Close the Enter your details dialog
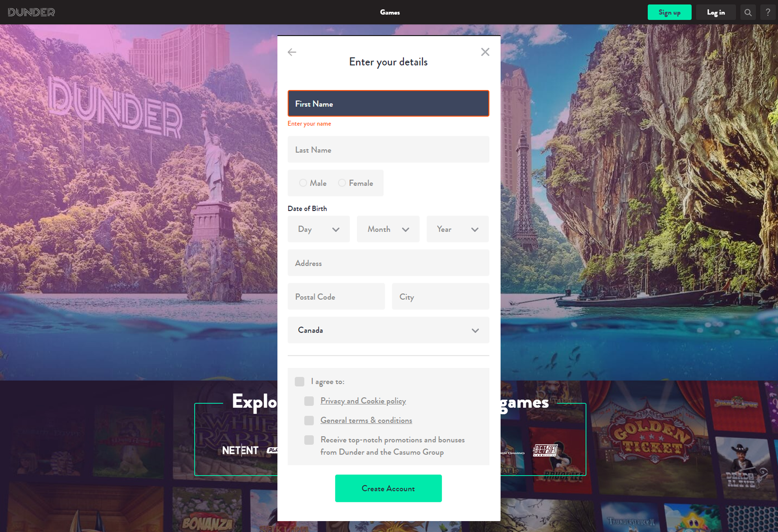The width and height of the screenshot is (778, 532). coord(485,52)
